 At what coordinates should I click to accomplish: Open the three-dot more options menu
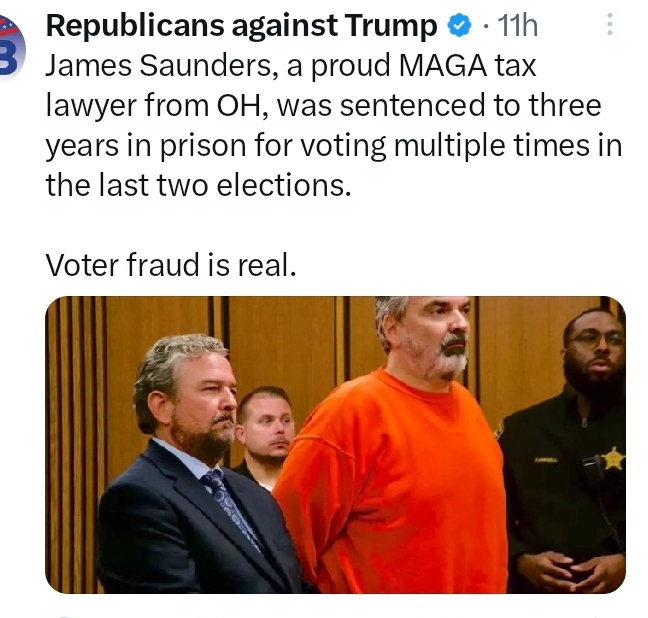(x=610, y=24)
